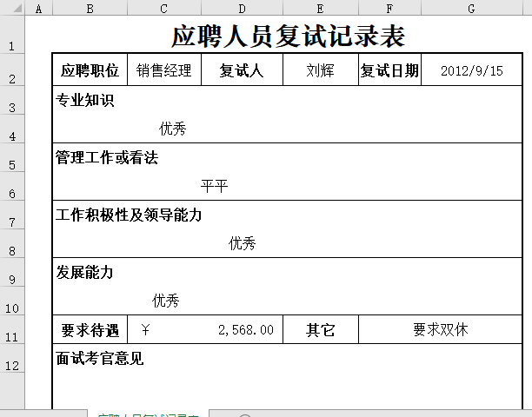
Task: Select row 2 header
Action: tap(12, 78)
